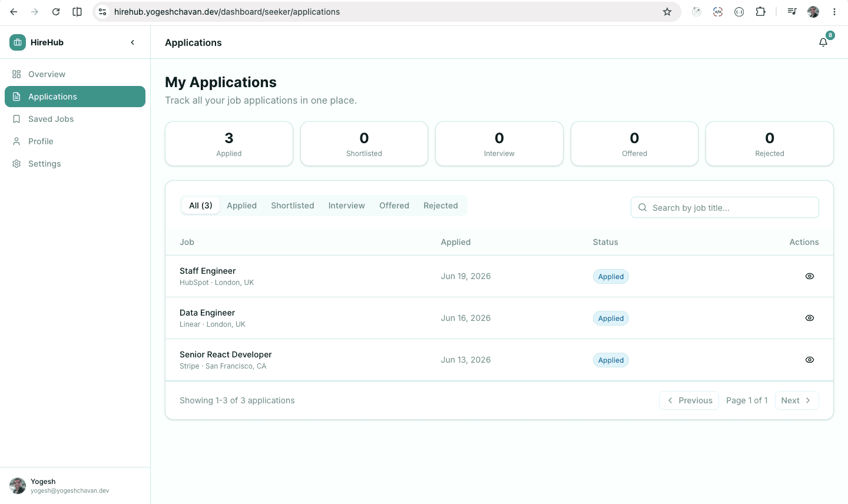Bookmark this page with the star
Image resolution: width=848 pixels, height=504 pixels.
pyautogui.click(x=667, y=12)
